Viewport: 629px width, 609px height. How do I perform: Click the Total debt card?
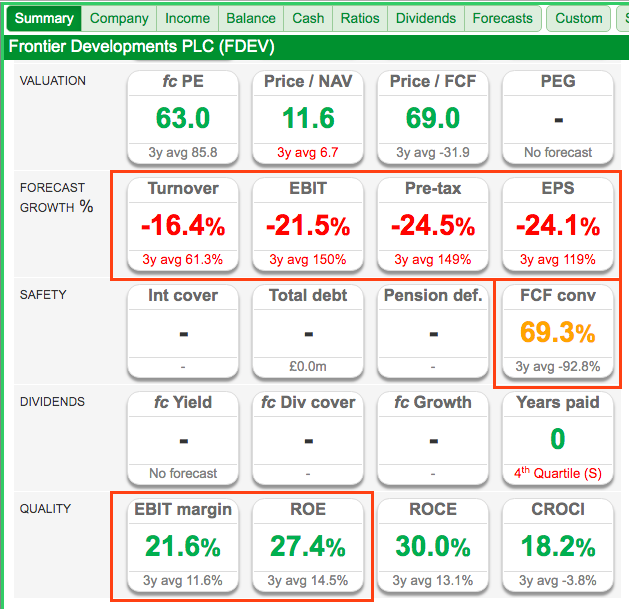click(308, 331)
